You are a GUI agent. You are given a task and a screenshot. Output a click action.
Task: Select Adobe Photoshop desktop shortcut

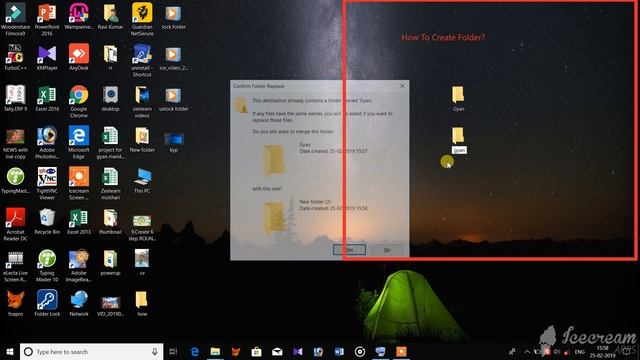[x=47, y=142]
